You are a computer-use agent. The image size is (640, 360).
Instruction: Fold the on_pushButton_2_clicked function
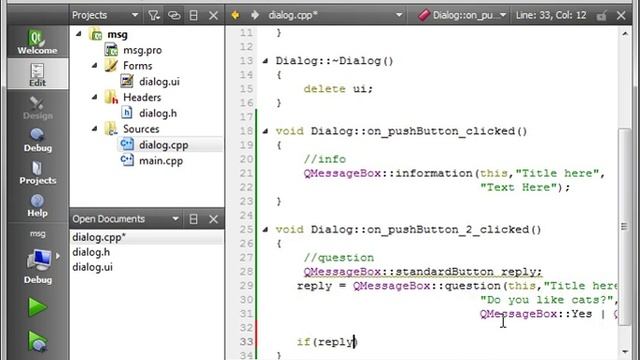tap(265, 229)
